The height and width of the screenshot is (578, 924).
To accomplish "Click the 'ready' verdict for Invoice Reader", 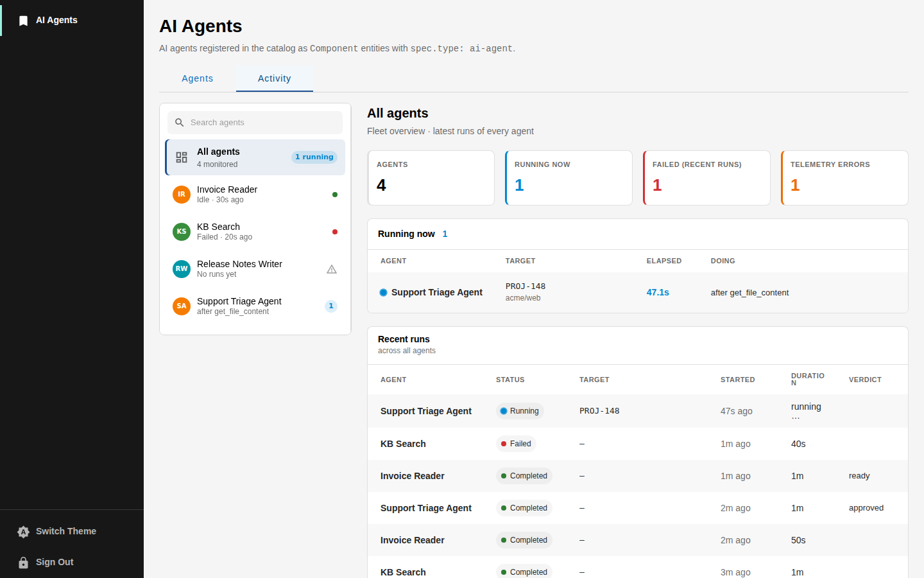I will [x=859, y=476].
